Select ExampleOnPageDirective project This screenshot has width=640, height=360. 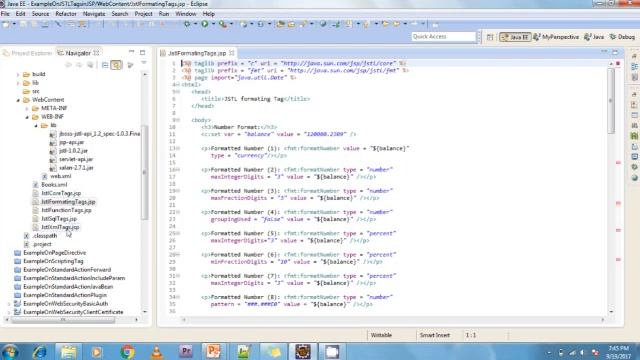pos(55,253)
